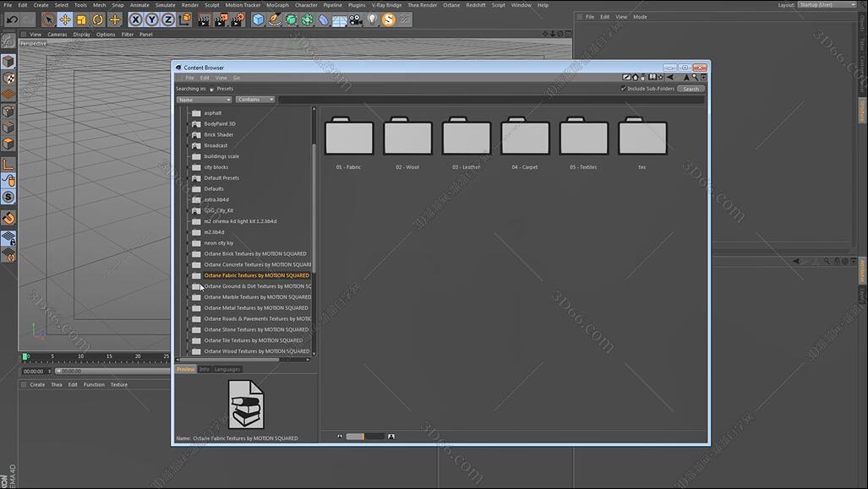
Task: Open the Octane menu
Action: (x=451, y=5)
